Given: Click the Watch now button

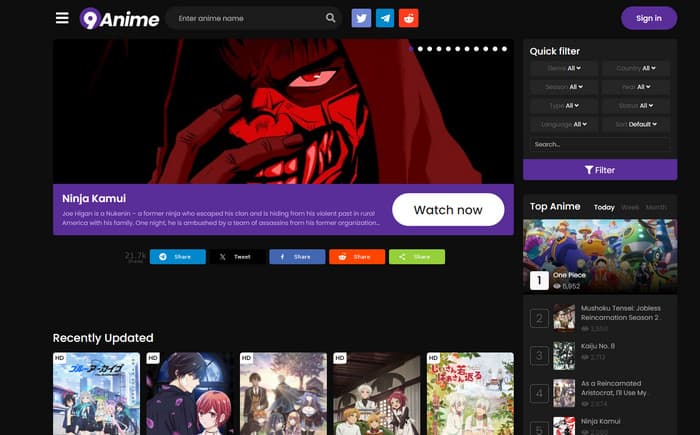Looking at the screenshot, I should (x=448, y=210).
